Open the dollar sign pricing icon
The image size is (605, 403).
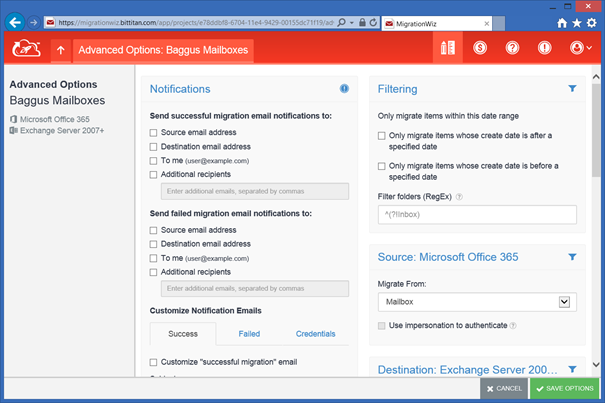[480, 48]
